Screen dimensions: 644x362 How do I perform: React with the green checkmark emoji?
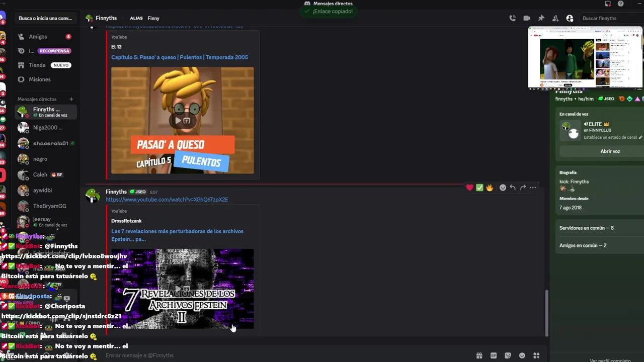[x=479, y=188]
